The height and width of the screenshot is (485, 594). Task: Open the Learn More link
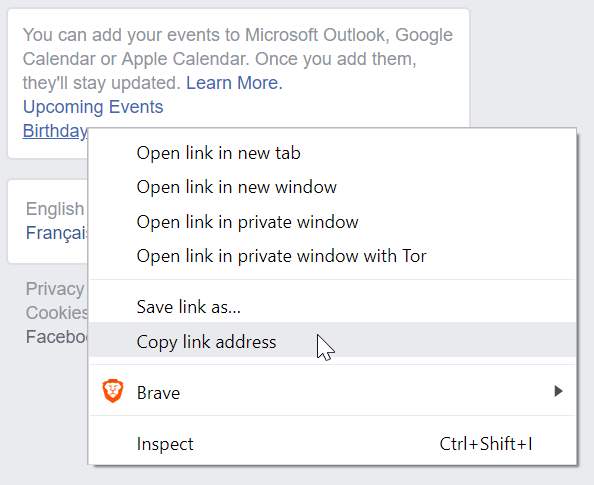click(x=234, y=83)
